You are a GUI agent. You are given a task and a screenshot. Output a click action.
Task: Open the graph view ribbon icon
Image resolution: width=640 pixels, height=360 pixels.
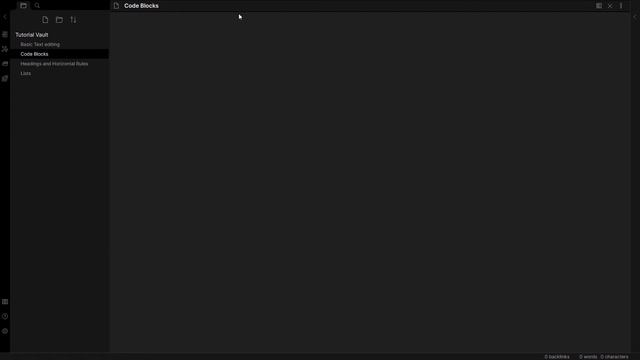click(5, 49)
